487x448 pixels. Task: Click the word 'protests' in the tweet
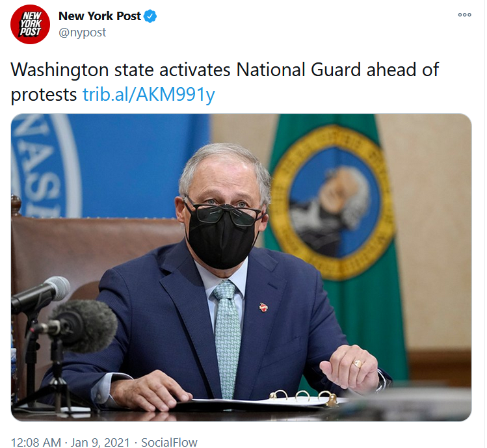(44, 94)
